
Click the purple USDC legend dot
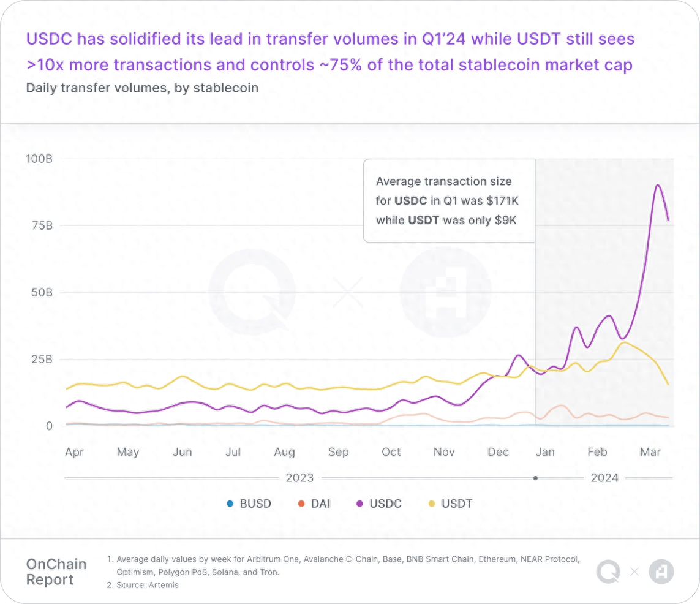click(x=359, y=504)
